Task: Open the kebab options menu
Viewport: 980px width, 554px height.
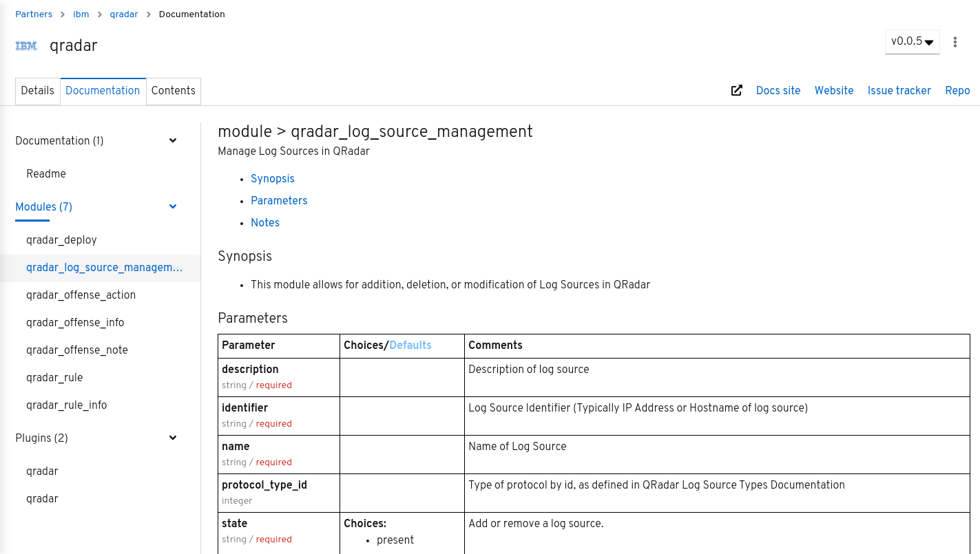Action: coord(955,42)
